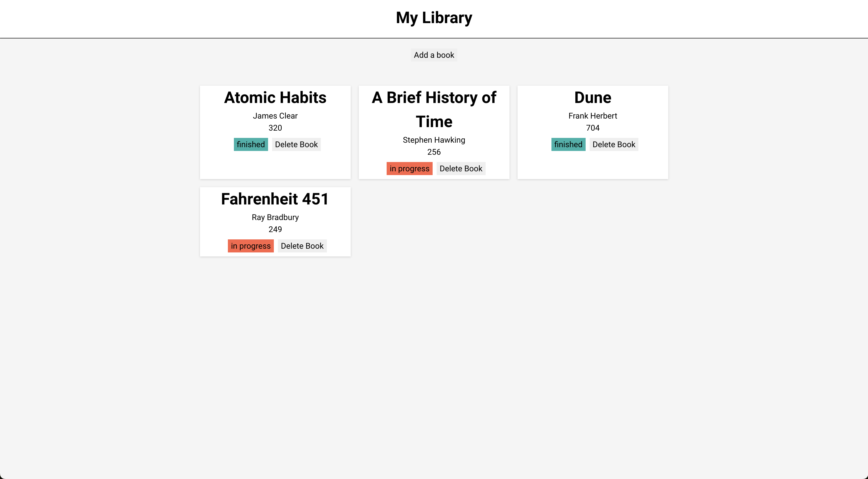This screenshot has height=479, width=868.
Task: Delete the Fahrenheit 451 book
Action: click(302, 246)
